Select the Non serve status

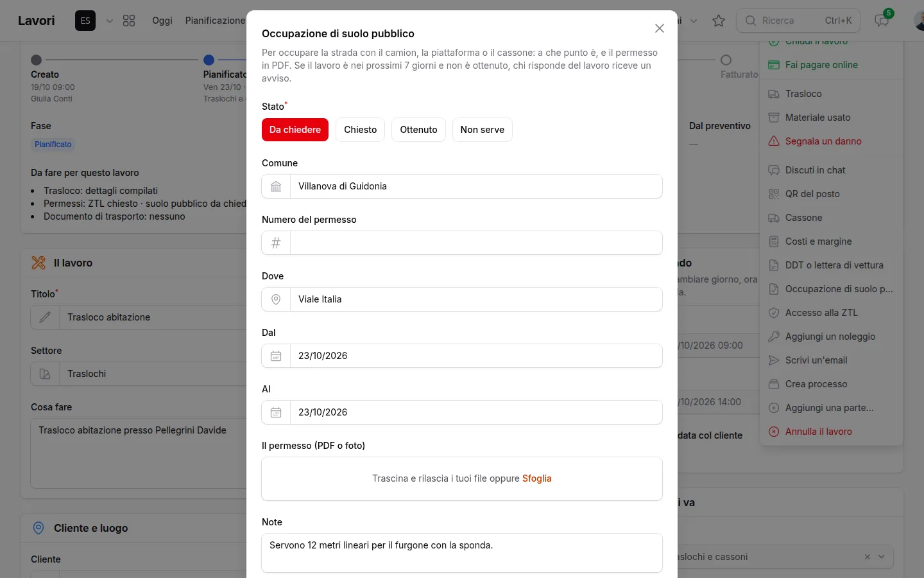point(483,130)
